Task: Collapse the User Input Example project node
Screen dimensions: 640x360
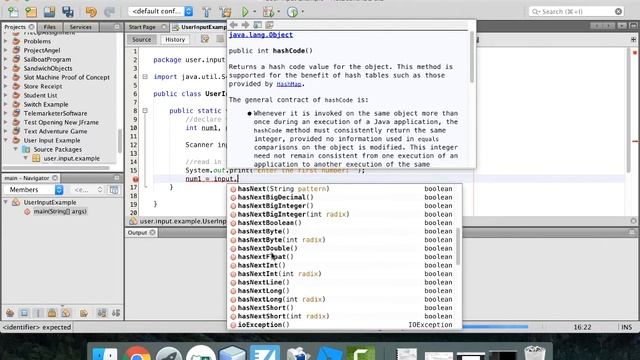Action: pyautogui.click(x=6, y=140)
